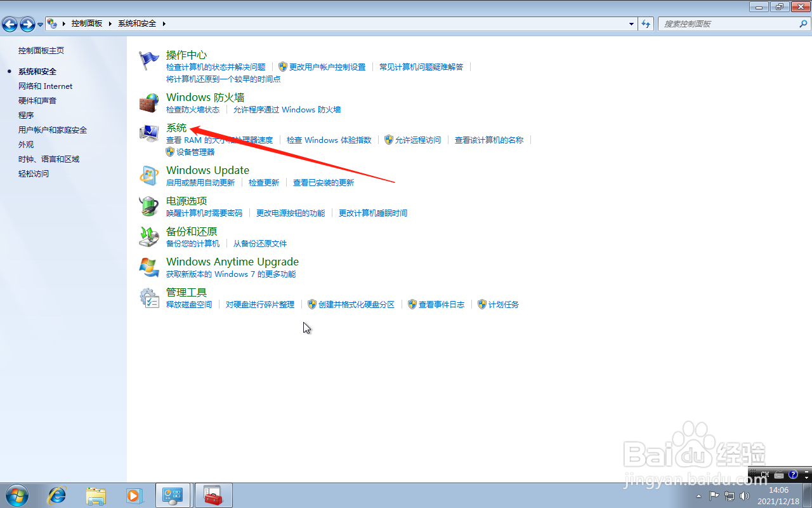Click 更改电源按钮的功能 link
812x508 pixels.
point(291,213)
